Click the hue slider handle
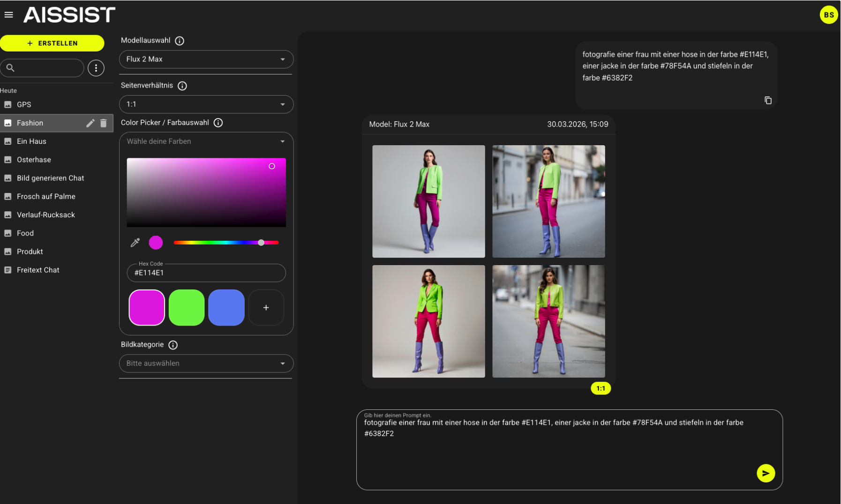This screenshot has width=841, height=504. point(261,243)
